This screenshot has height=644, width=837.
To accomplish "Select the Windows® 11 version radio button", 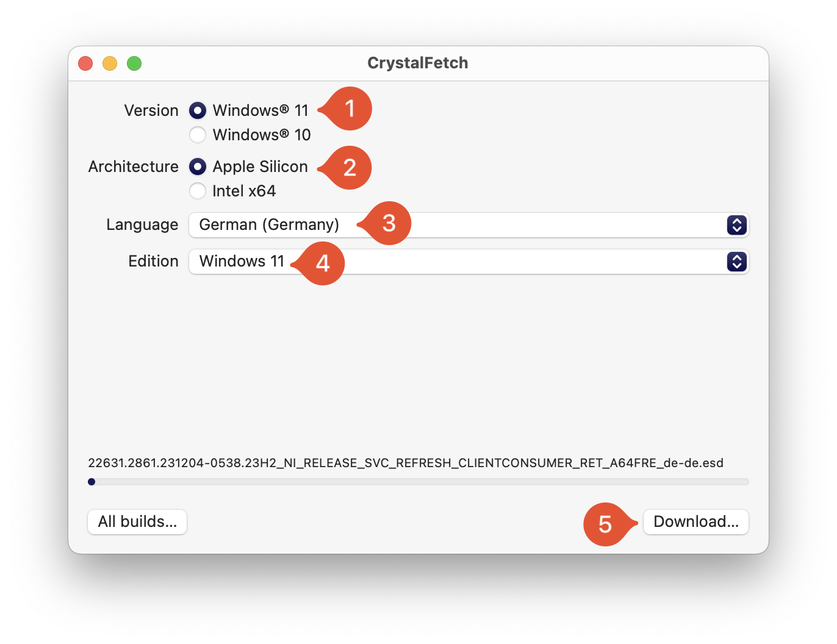I will tap(198, 110).
